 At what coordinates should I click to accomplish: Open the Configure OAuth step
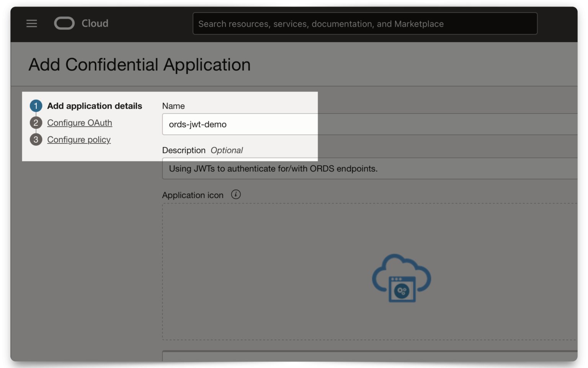[79, 123]
